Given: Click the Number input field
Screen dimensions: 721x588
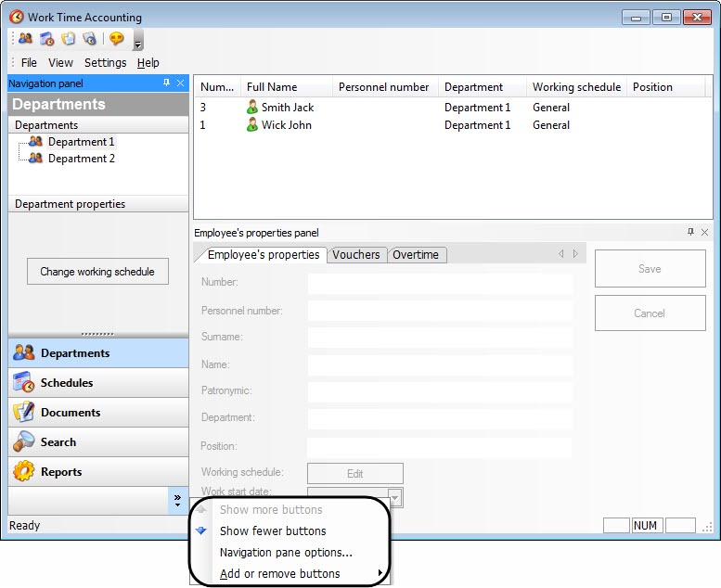Looking at the screenshot, I should click(440, 283).
